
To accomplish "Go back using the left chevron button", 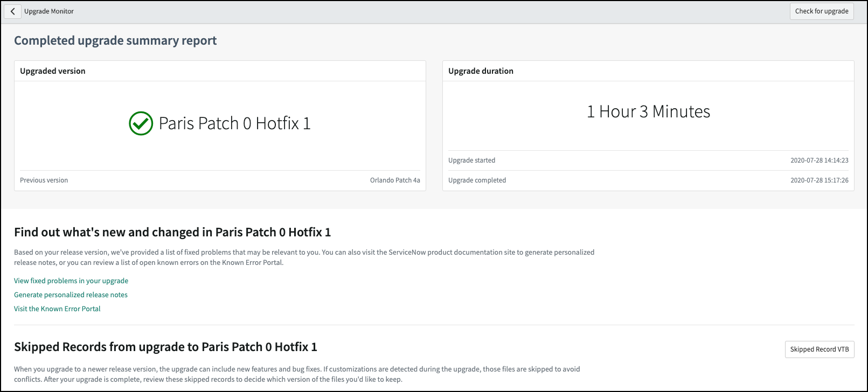I will pyautogui.click(x=12, y=11).
